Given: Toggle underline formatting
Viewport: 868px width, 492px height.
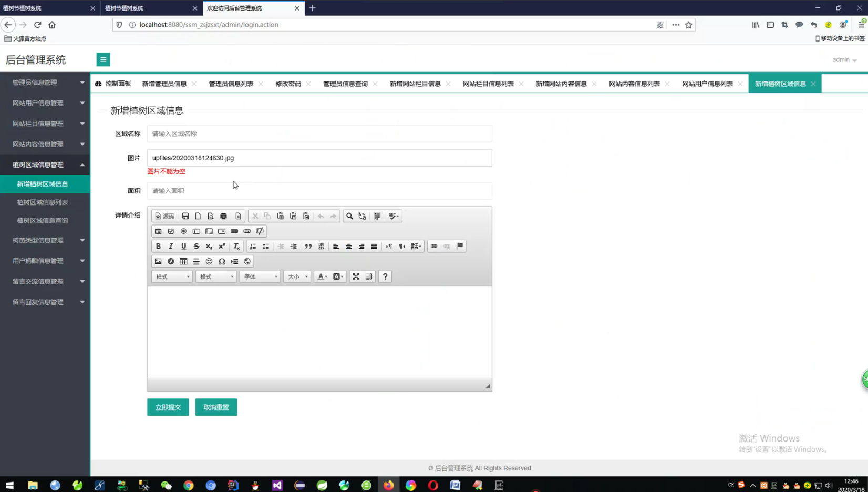Looking at the screenshot, I should point(183,246).
